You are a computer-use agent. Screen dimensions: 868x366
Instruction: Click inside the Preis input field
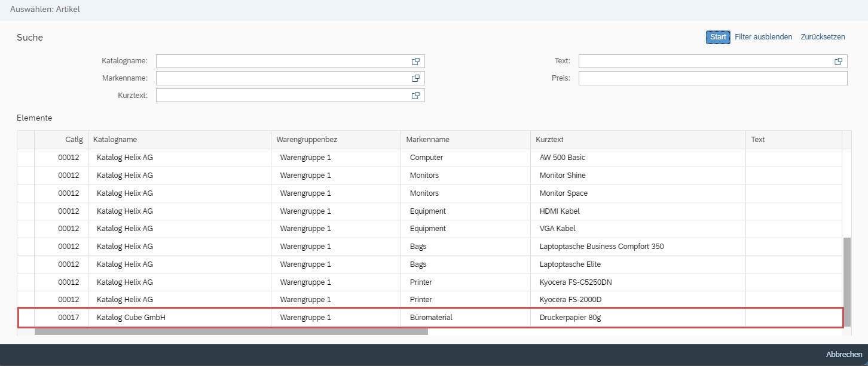tap(712, 78)
